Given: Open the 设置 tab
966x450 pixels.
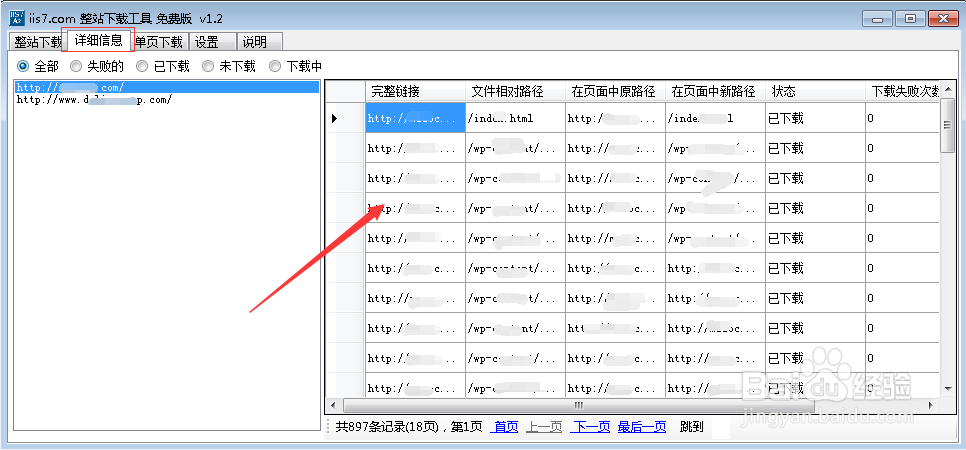Looking at the screenshot, I should click(x=213, y=42).
